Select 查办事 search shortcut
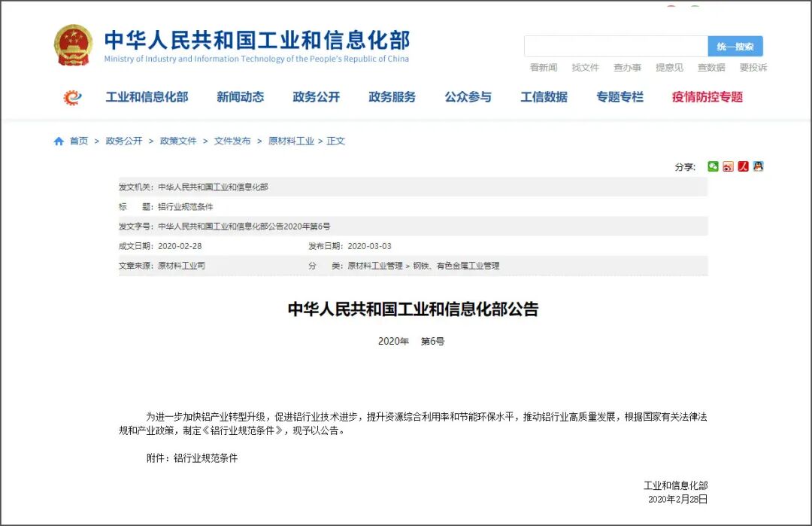 pos(627,68)
